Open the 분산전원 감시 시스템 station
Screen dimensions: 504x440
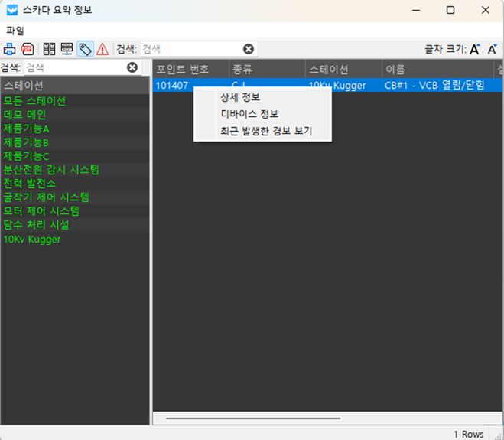[x=51, y=170]
